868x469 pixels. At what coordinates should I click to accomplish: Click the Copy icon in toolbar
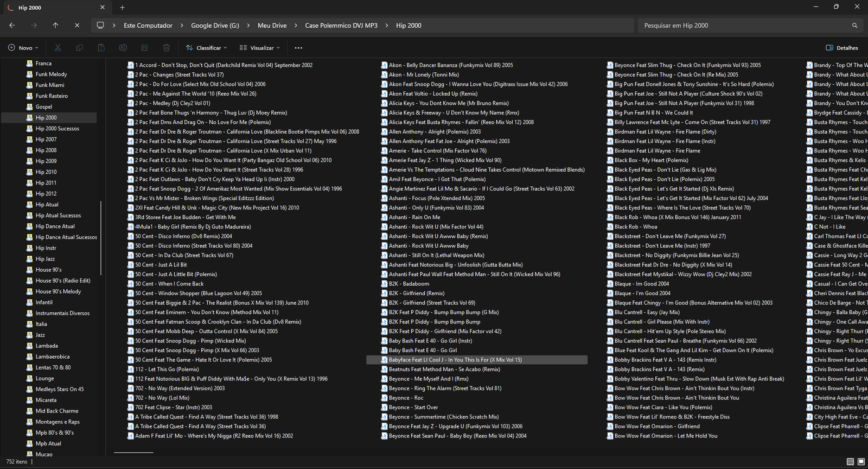(x=80, y=48)
